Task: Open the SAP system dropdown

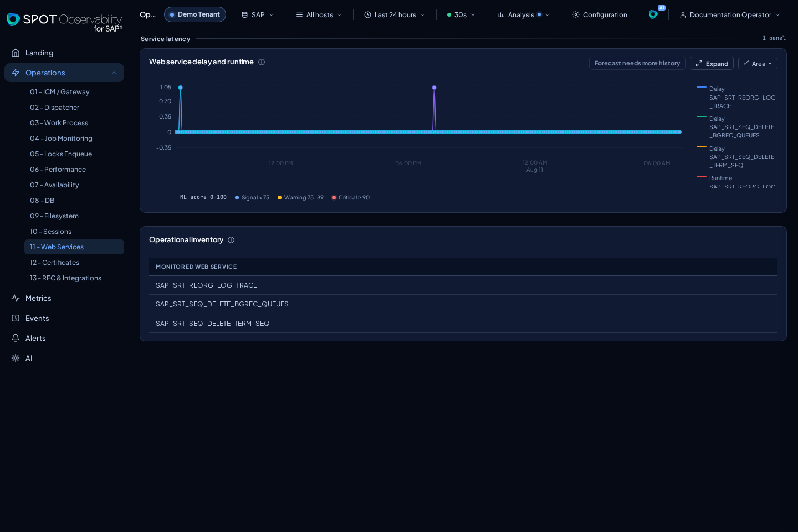Action: click(x=258, y=15)
